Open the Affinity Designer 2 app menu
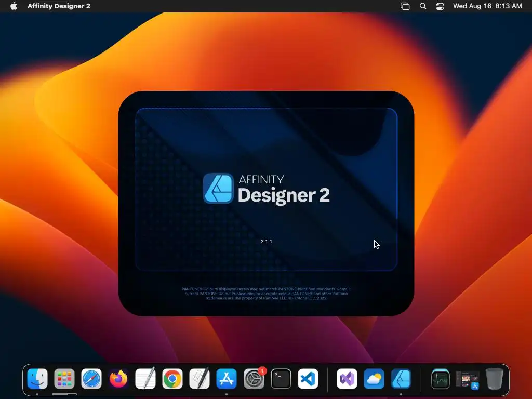Image resolution: width=532 pixels, height=399 pixels. [x=59, y=6]
